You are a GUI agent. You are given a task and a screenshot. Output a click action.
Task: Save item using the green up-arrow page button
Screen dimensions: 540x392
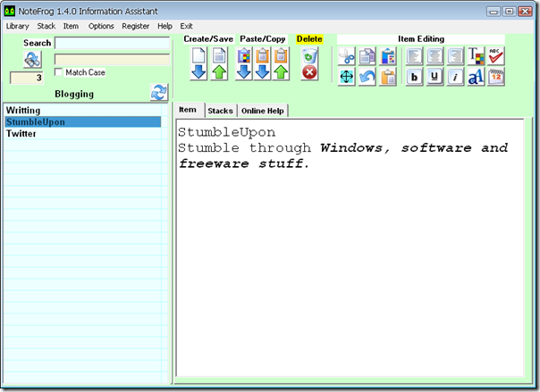coord(219,63)
